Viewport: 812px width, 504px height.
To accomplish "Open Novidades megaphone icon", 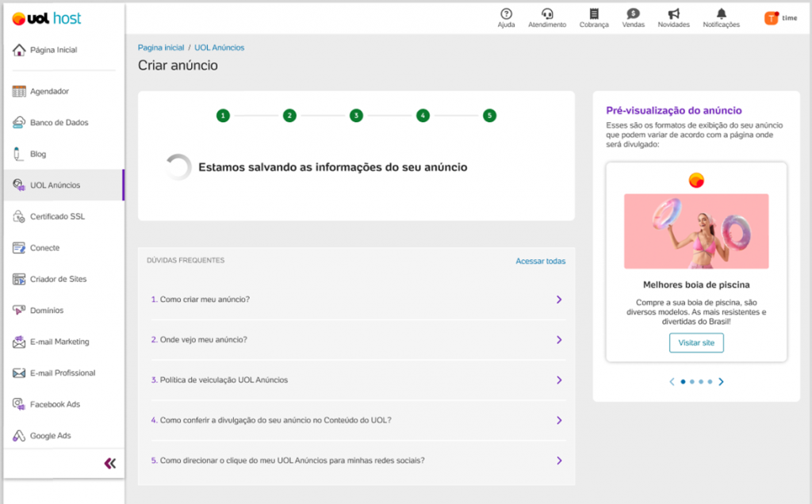I will tap(673, 13).
